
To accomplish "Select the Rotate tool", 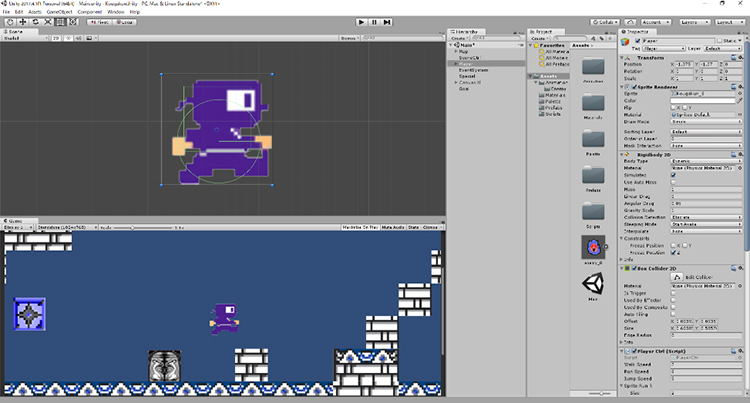I will [x=36, y=21].
